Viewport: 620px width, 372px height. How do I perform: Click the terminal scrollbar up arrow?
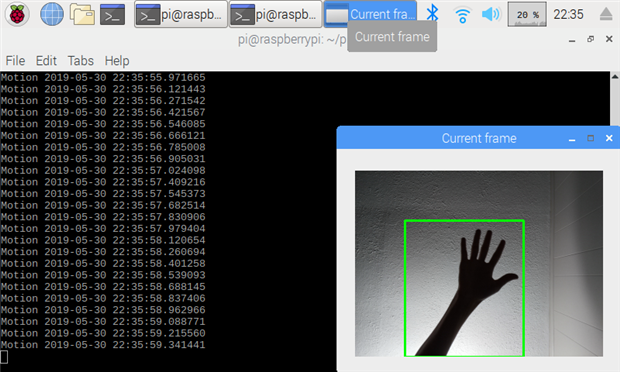point(615,76)
